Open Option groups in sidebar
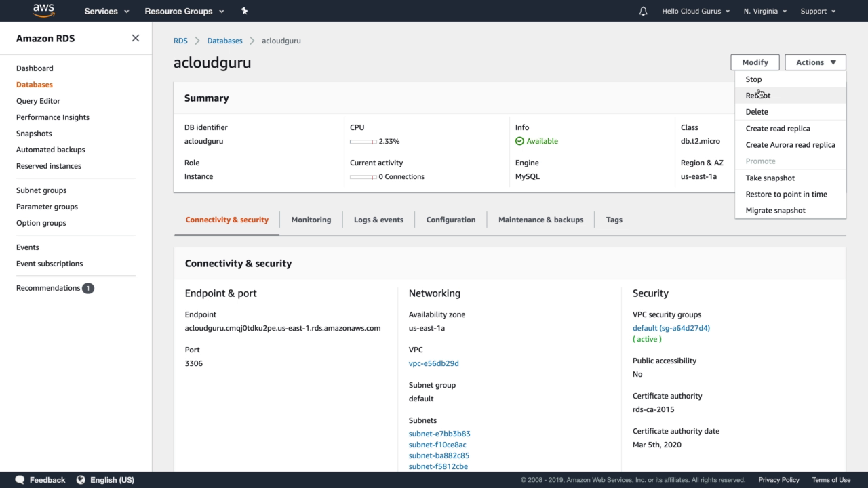The height and width of the screenshot is (488, 868). pos(41,223)
